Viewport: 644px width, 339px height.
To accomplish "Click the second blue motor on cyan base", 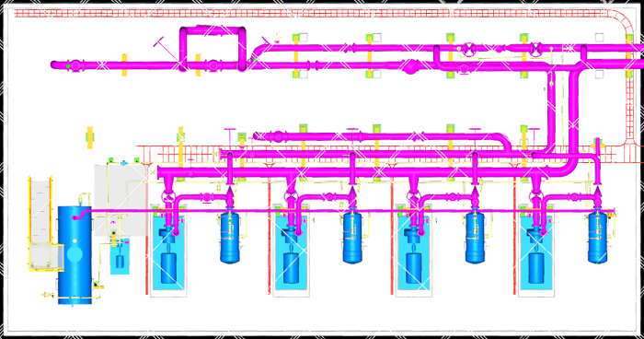I will (x=291, y=268).
